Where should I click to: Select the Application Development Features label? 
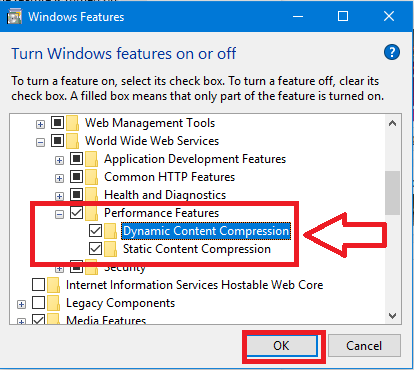[195, 159]
